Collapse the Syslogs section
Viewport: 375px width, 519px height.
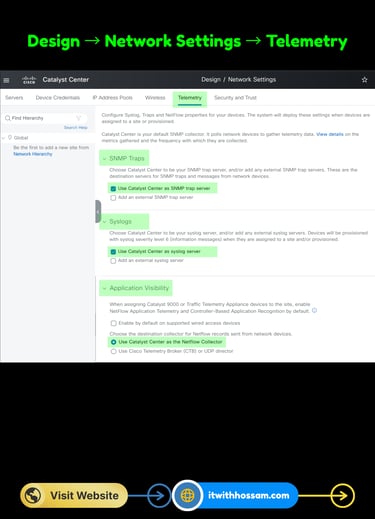point(104,222)
